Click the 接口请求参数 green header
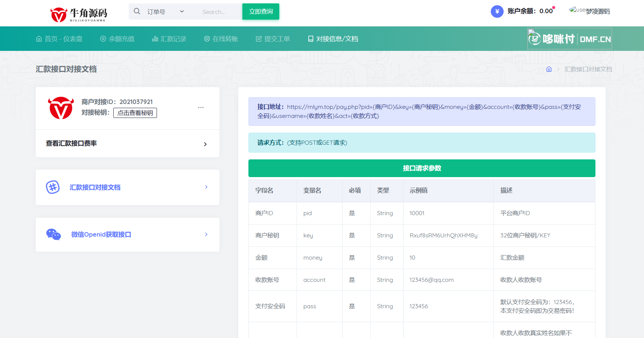This screenshot has width=644, height=338. [x=422, y=168]
